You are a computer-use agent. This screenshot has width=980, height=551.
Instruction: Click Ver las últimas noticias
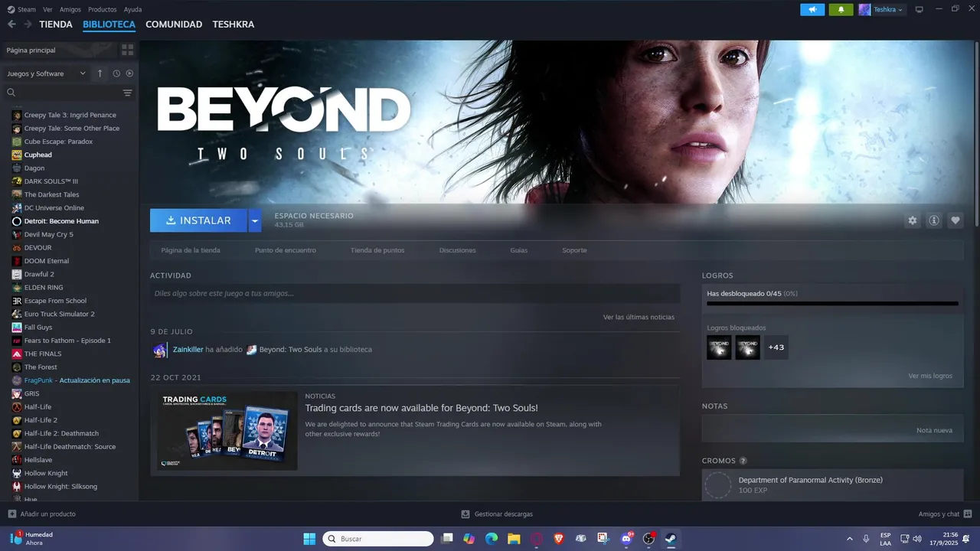click(639, 317)
